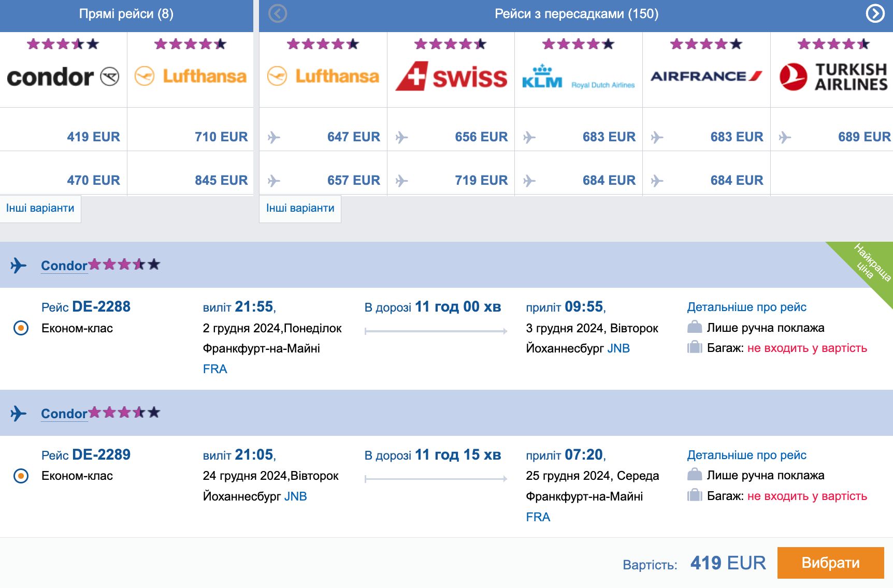Choose the Condor 419 EUR fare
This screenshot has width=893, height=588.
pos(93,137)
